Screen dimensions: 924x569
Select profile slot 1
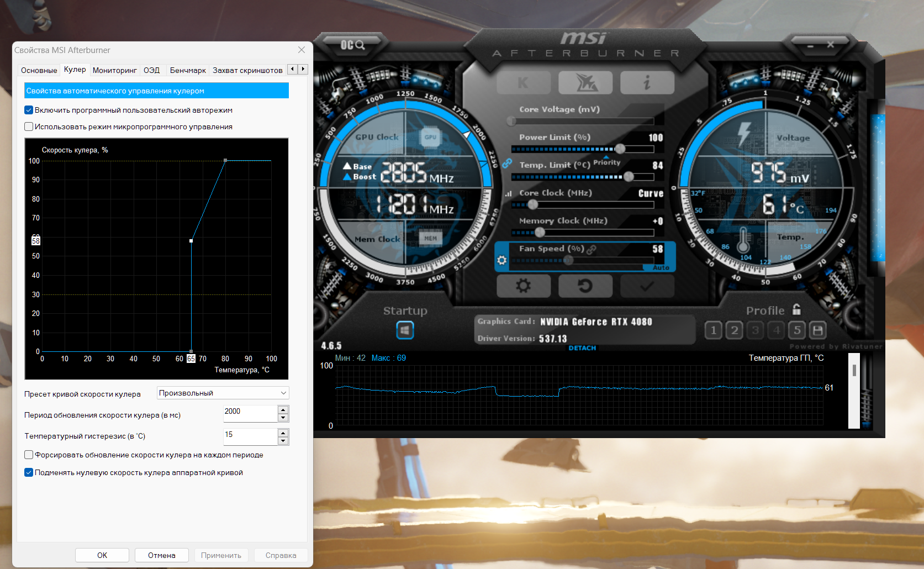click(713, 330)
